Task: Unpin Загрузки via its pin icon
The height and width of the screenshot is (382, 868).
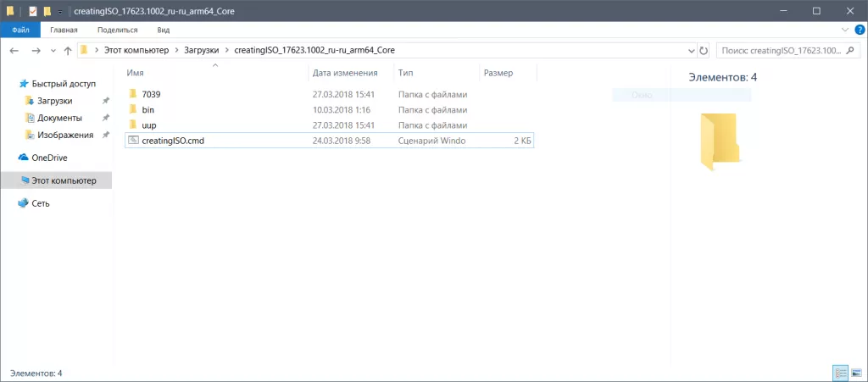Action: pos(106,101)
